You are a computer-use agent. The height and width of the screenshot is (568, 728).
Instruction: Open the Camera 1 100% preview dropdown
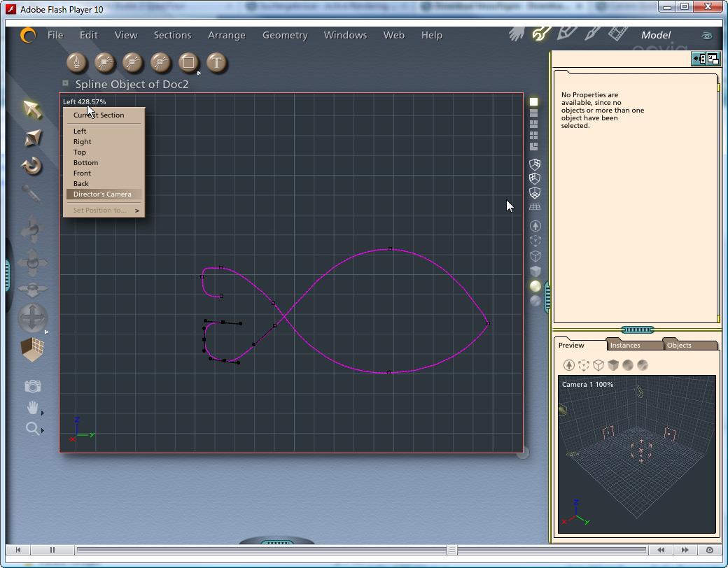coord(587,385)
